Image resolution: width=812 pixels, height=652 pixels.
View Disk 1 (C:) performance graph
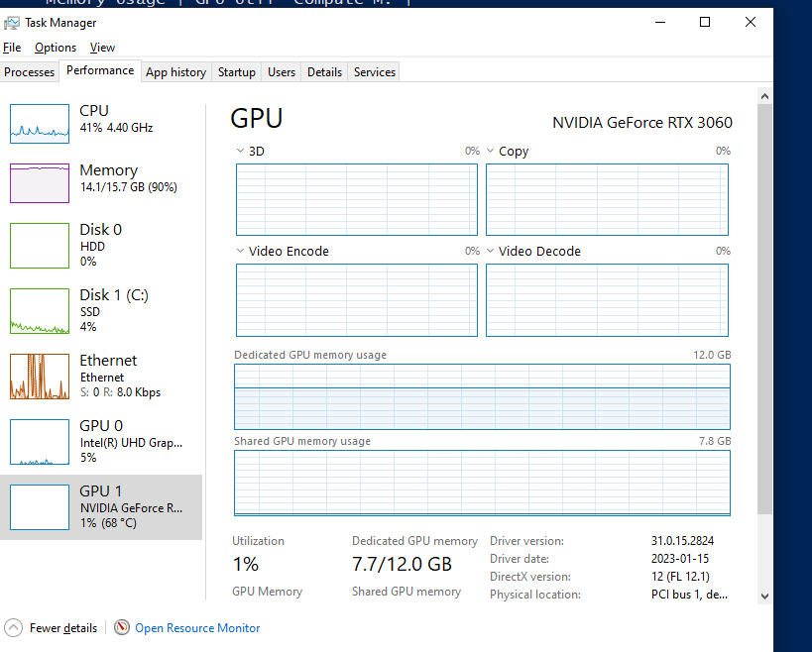(x=40, y=311)
